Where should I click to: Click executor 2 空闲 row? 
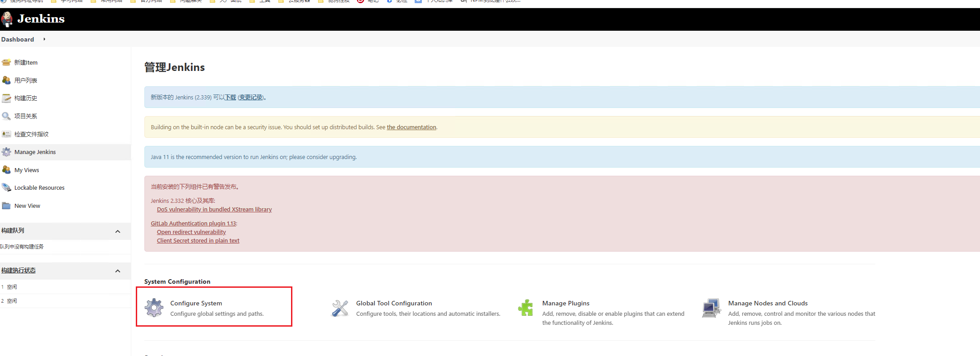65,301
